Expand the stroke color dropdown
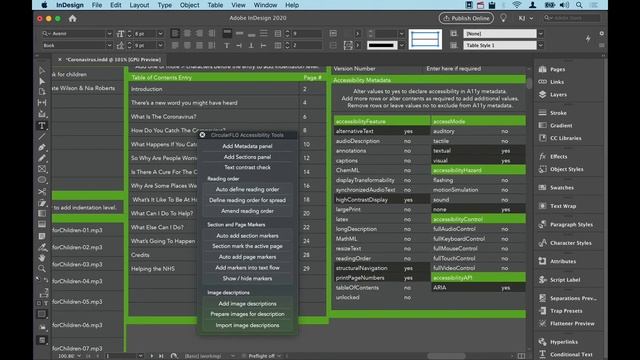Screen dimensions: 640x360 click(401, 45)
